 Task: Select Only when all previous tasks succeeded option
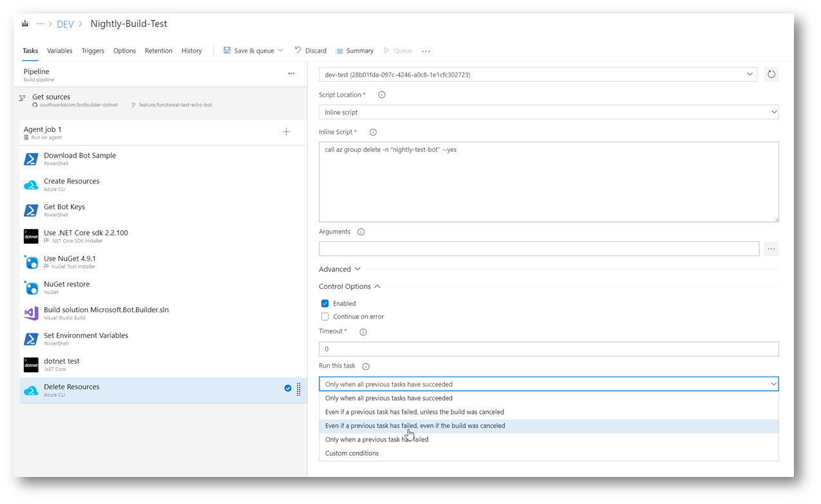point(549,398)
